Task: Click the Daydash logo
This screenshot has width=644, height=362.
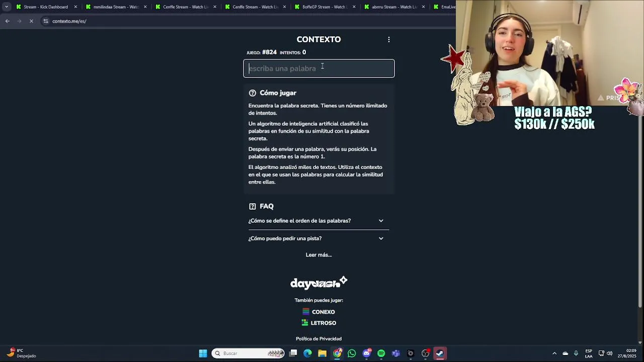Action: (x=318, y=283)
